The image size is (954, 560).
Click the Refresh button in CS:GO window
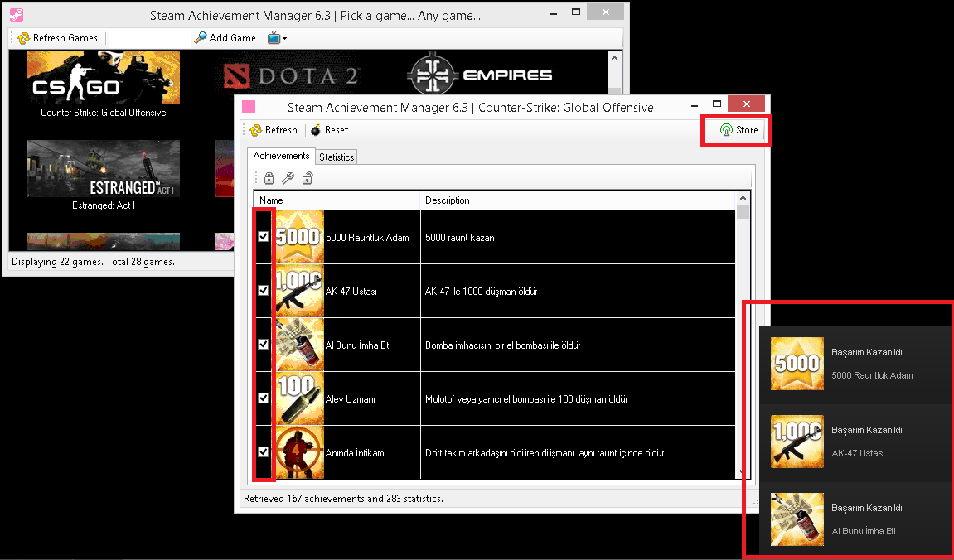tap(274, 129)
